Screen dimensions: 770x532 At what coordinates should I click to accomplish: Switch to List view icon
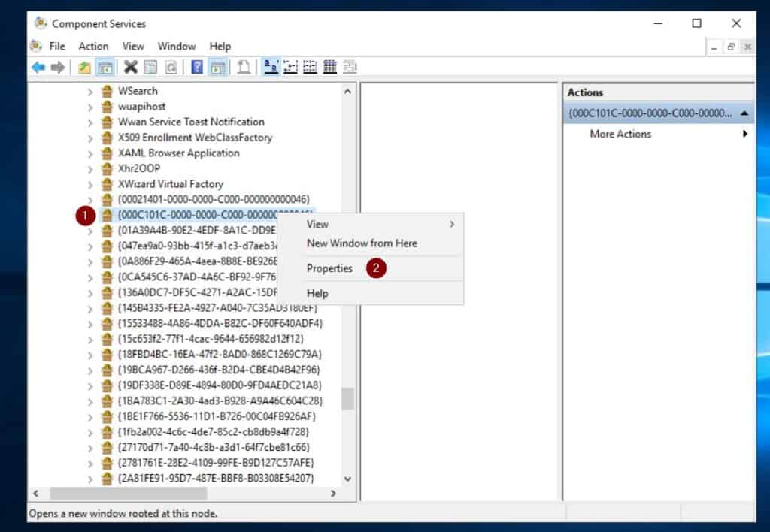(x=310, y=67)
